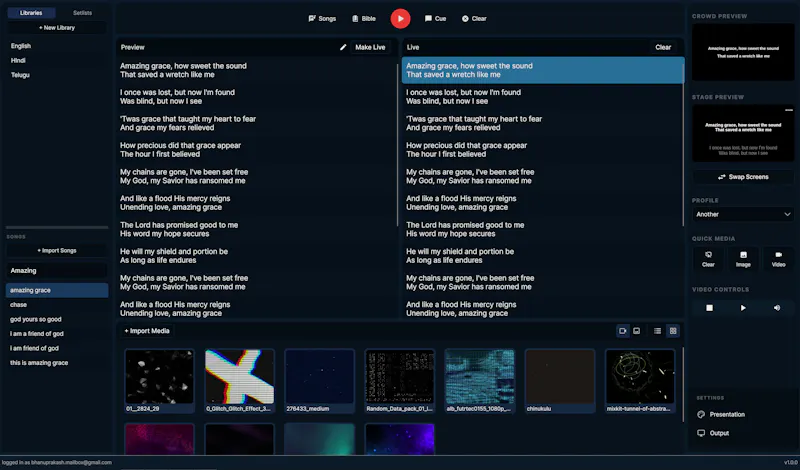800x470 pixels.
Task: Select the 01__2824_29 media thumbnail
Action: point(159,381)
